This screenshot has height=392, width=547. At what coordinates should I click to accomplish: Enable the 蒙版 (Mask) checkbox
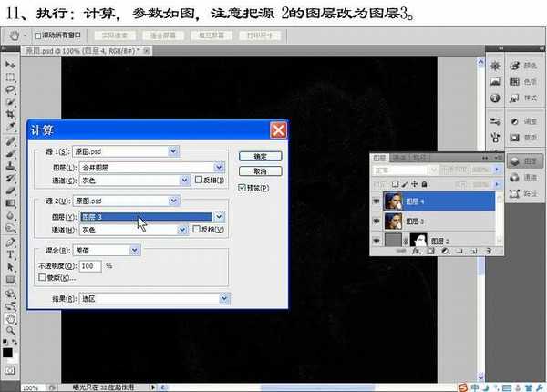coord(40,278)
